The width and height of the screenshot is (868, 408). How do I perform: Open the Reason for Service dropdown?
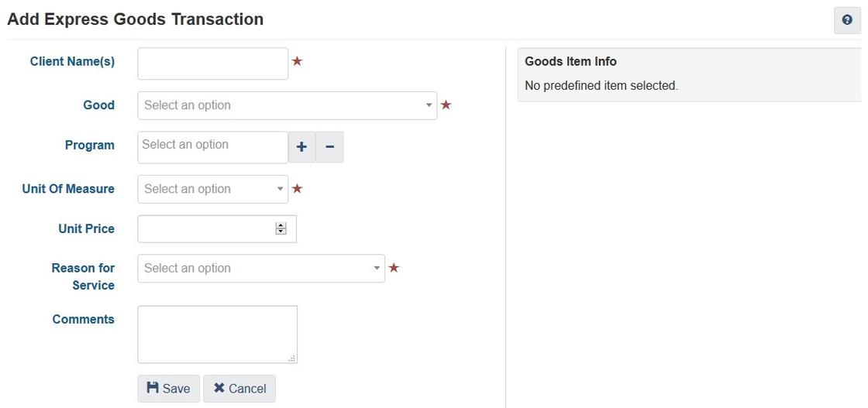[260, 268]
